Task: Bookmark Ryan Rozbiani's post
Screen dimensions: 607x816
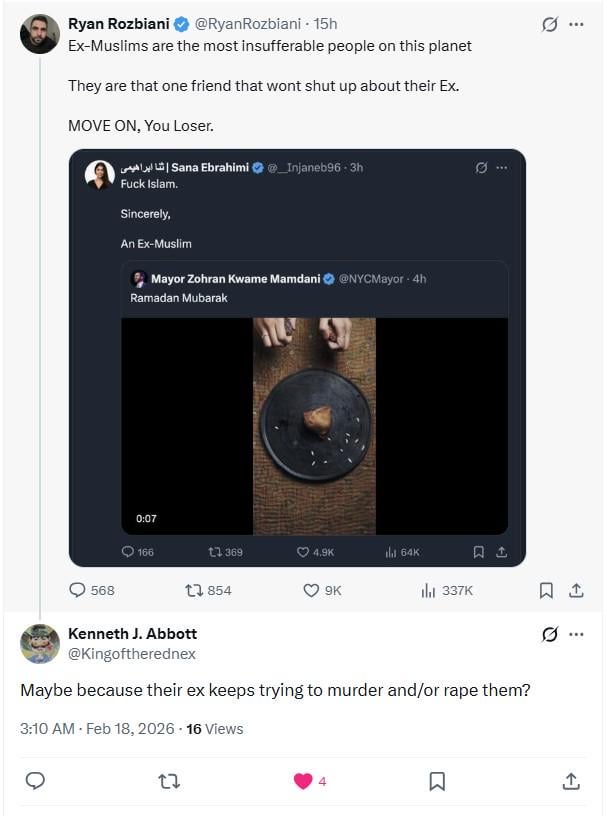Action: 546,590
